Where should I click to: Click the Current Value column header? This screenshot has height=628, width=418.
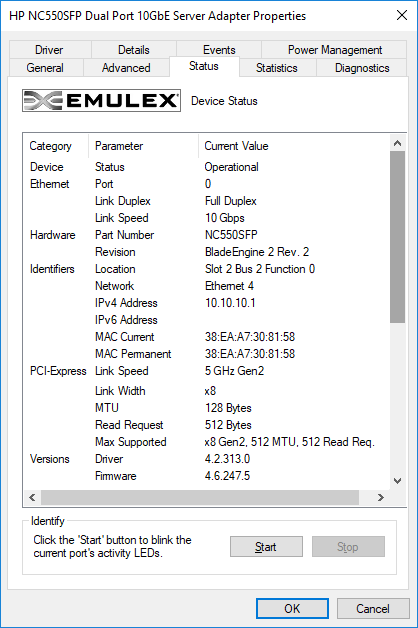pos(236,146)
